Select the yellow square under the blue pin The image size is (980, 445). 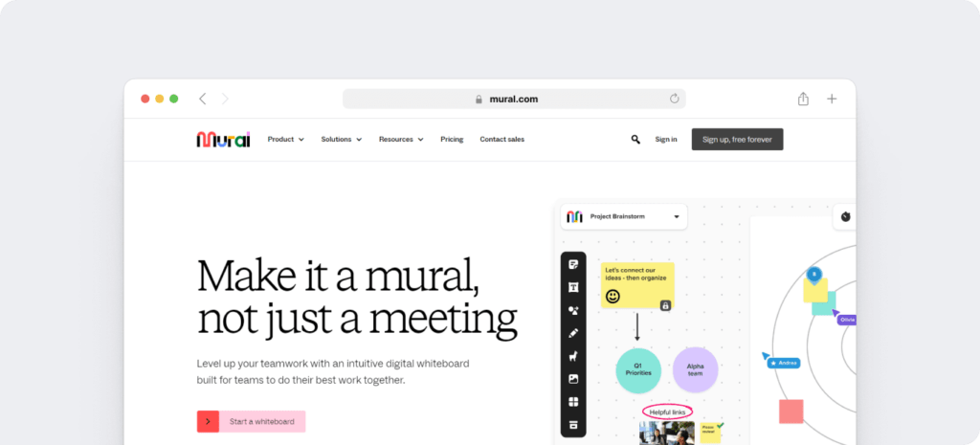click(x=815, y=290)
